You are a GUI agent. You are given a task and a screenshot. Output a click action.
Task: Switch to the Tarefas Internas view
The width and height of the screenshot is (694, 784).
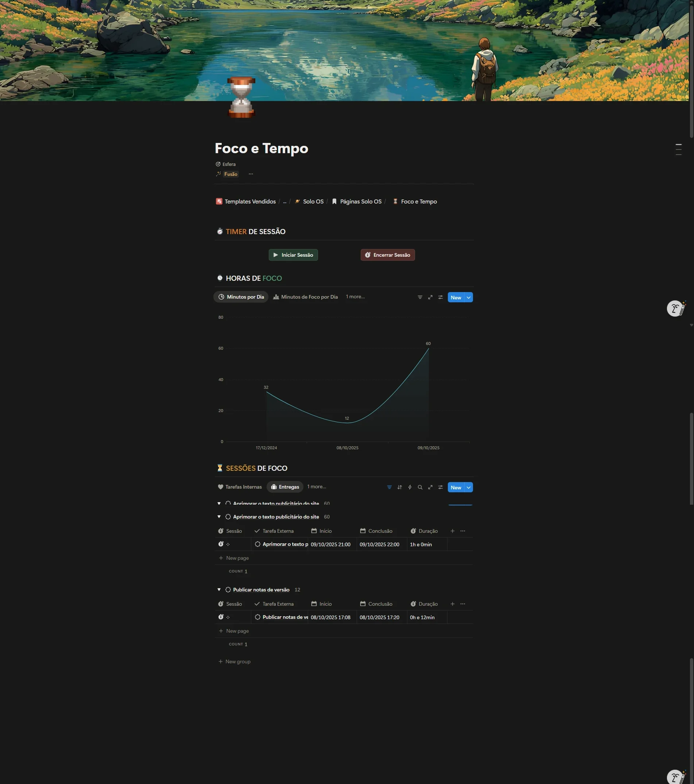(240, 487)
